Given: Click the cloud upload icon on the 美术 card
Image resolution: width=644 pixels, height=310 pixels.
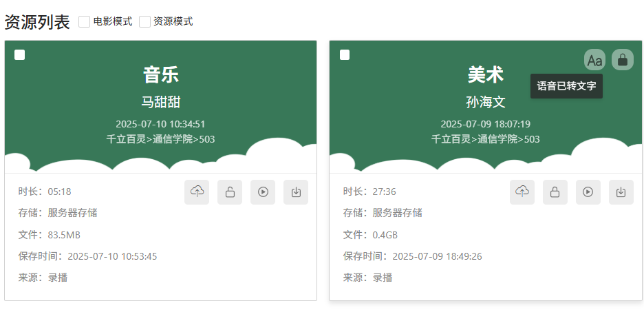Looking at the screenshot, I should (522, 192).
